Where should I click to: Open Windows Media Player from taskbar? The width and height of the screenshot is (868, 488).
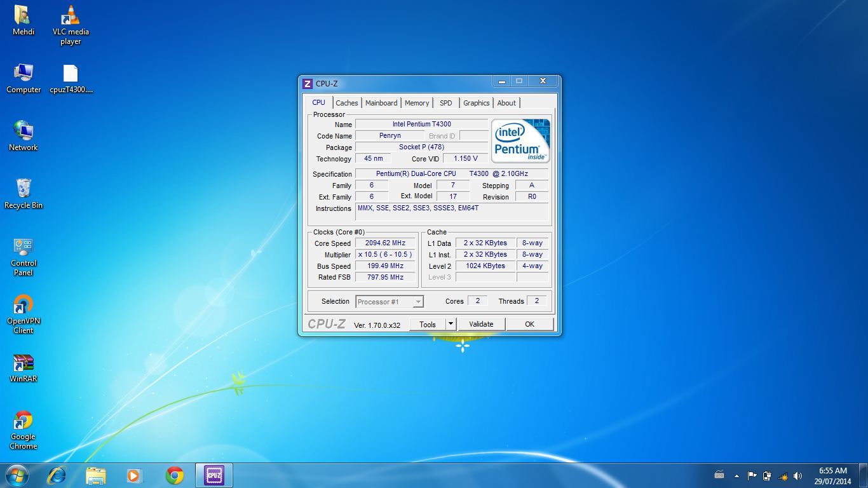click(135, 475)
